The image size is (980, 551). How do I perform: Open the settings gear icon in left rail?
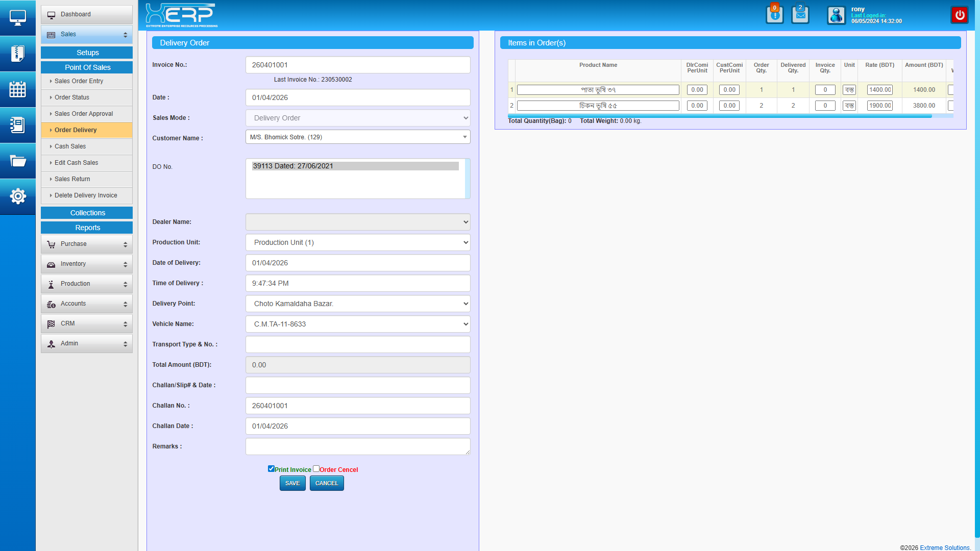17,196
